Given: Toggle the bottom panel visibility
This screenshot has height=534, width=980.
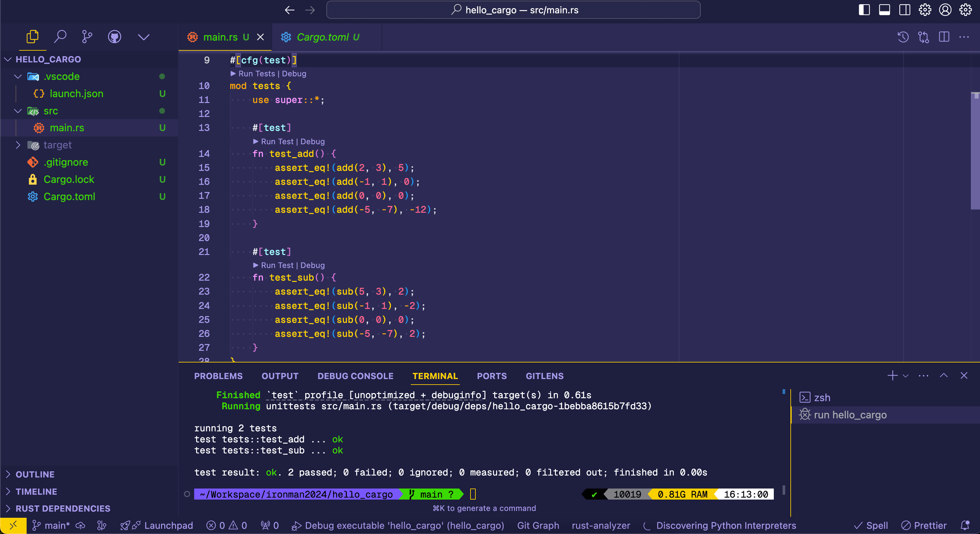Looking at the screenshot, I should tap(885, 10).
